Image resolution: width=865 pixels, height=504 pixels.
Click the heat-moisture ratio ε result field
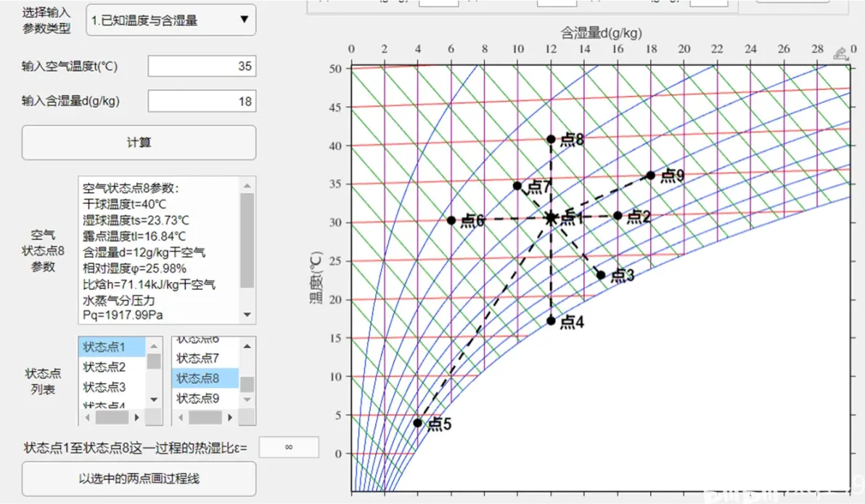coord(289,447)
